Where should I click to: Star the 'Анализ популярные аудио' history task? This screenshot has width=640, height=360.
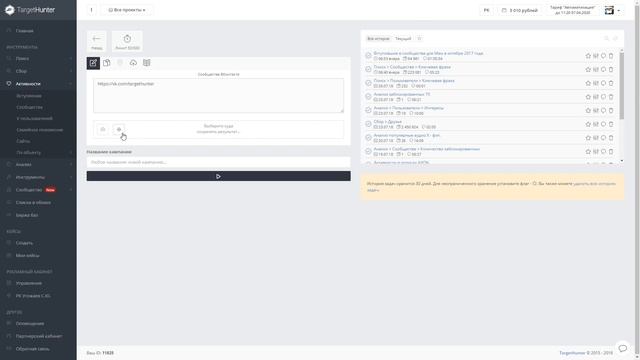click(588, 138)
